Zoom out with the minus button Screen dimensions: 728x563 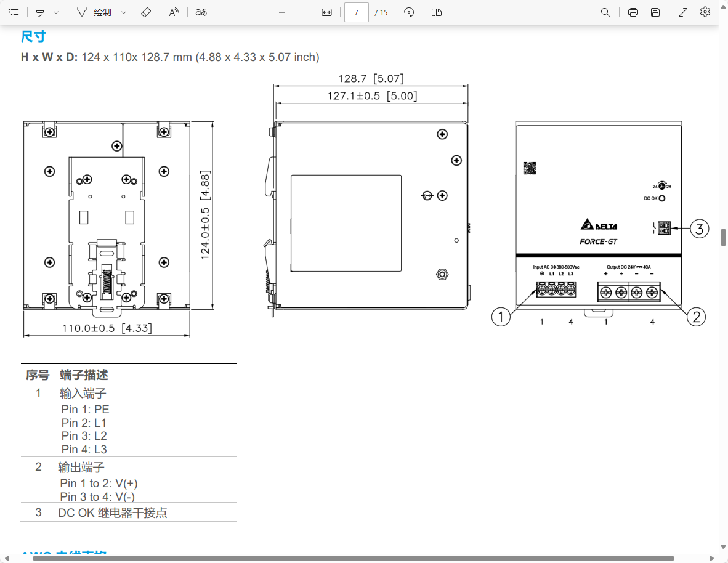[282, 12]
